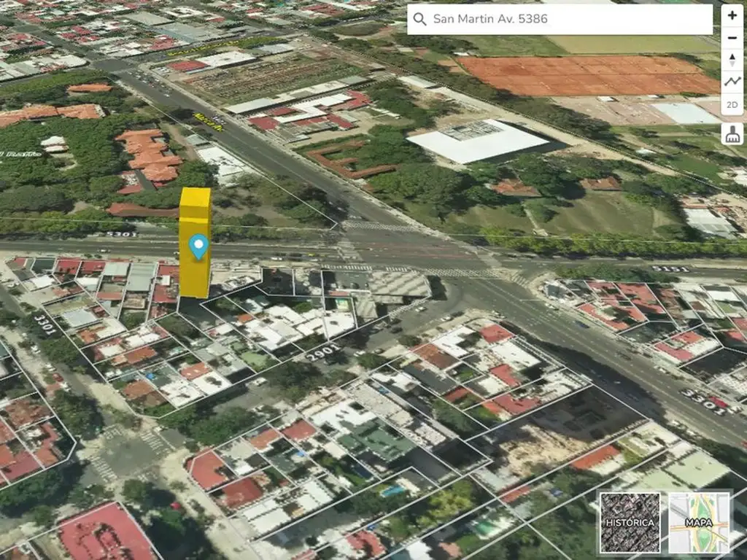Click the blue location pin marker

[198, 246]
